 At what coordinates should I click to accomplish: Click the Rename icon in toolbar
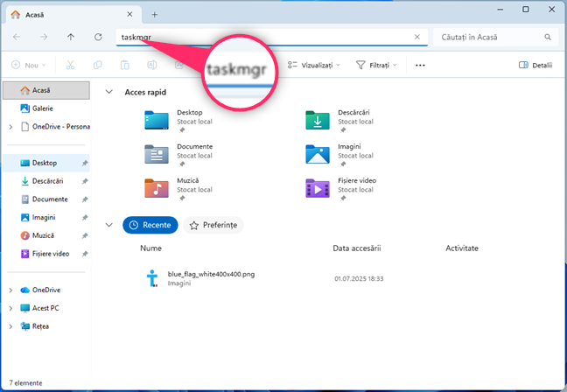(152, 65)
